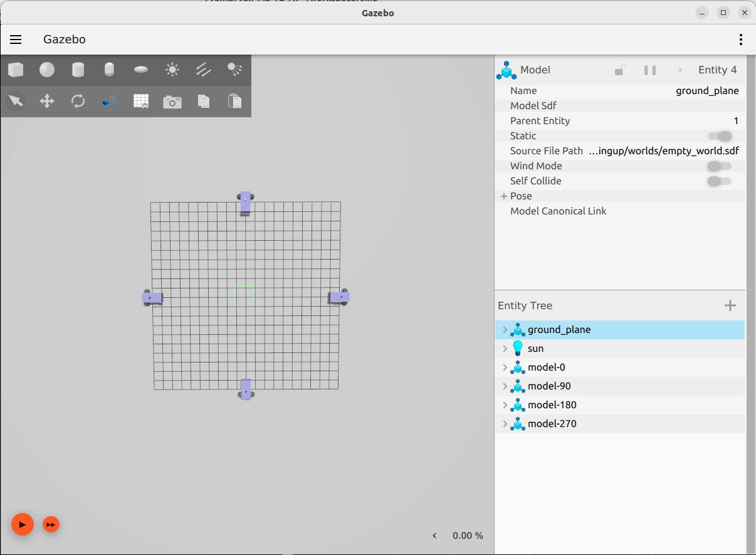Click the Name value ground_plane

tap(707, 91)
